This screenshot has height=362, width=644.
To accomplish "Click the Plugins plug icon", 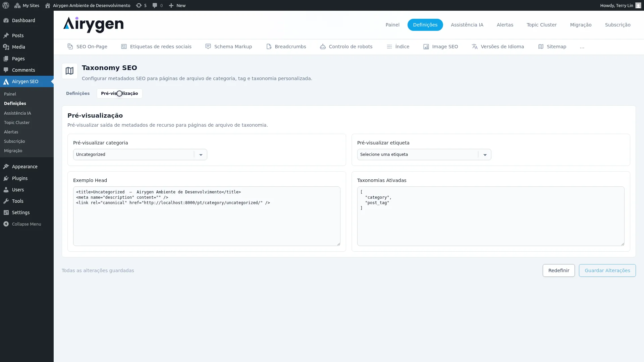I will [6, 178].
